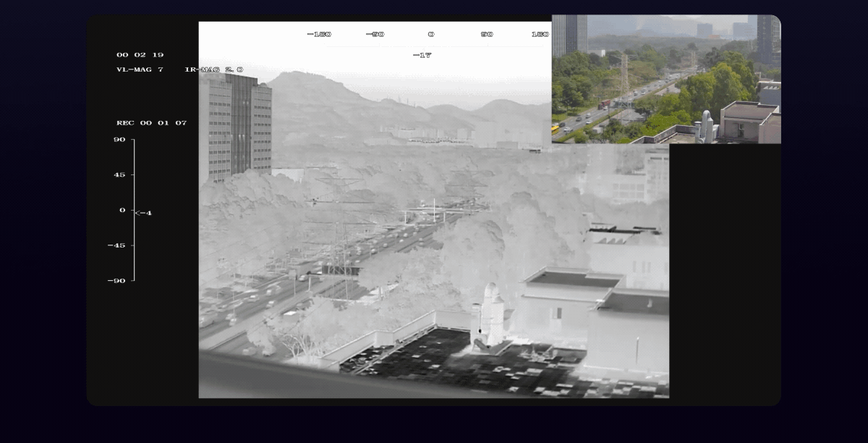The width and height of the screenshot is (868, 443).
Task: Expand the elevation scale gauge
Action: (x=129, y=210)
